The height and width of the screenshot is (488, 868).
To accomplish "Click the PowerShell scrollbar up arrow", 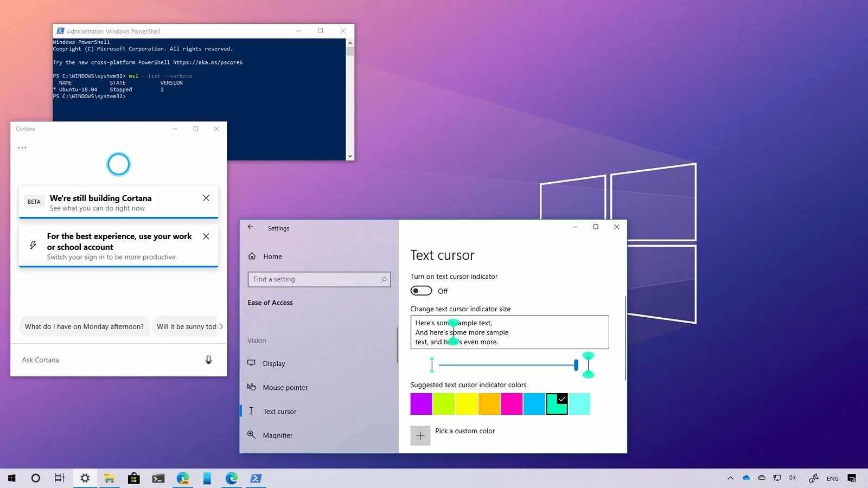I will [350, 43].
